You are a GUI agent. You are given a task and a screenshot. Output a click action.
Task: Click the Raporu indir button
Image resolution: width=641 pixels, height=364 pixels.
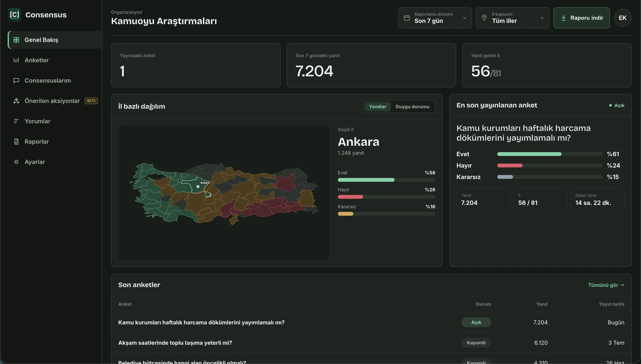click(581, 18)
